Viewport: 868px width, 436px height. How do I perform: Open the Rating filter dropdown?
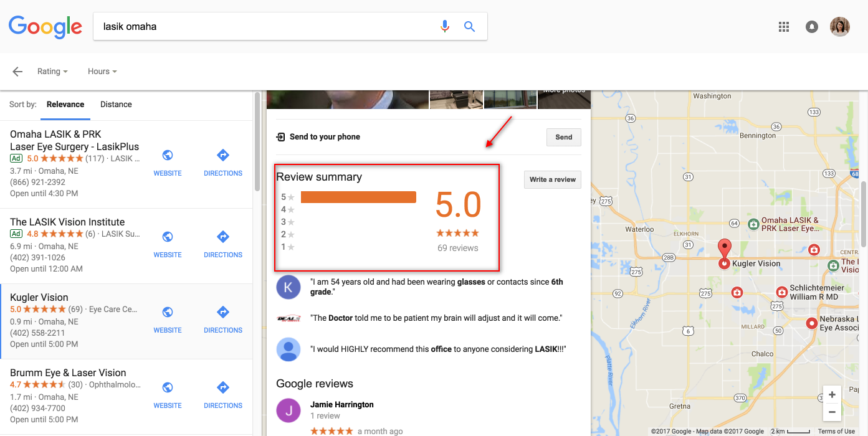(52, 72)
